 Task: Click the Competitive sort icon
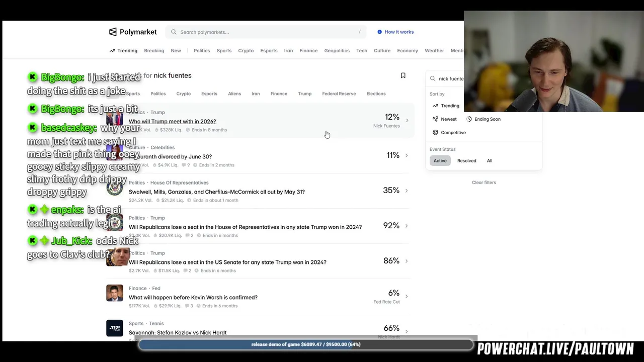[x=435, y=133]
